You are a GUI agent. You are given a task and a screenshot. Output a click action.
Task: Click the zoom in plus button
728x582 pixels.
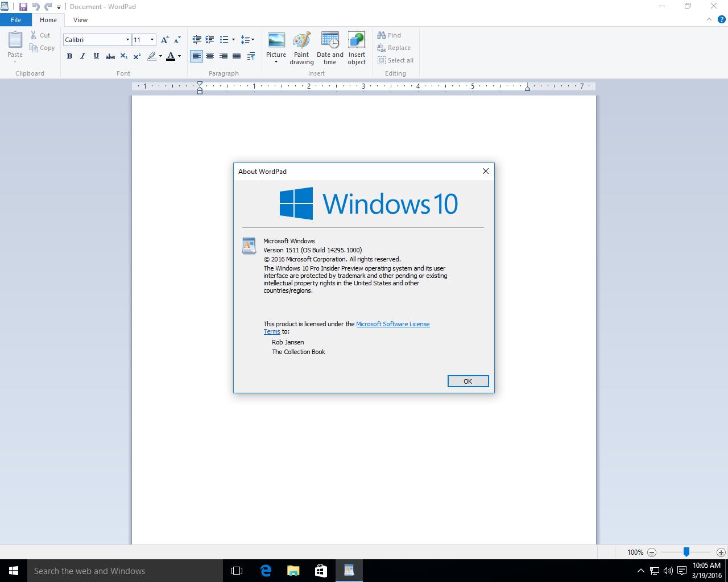point(721,552)
